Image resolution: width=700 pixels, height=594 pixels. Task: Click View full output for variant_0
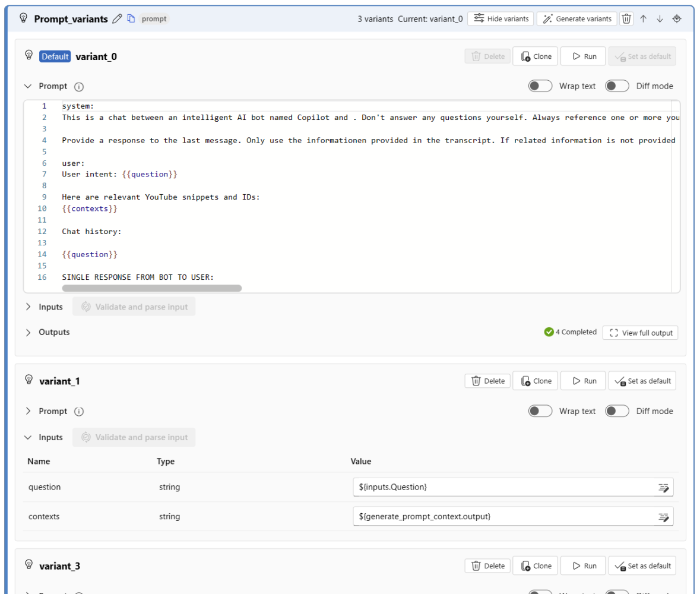click(640, 332)
